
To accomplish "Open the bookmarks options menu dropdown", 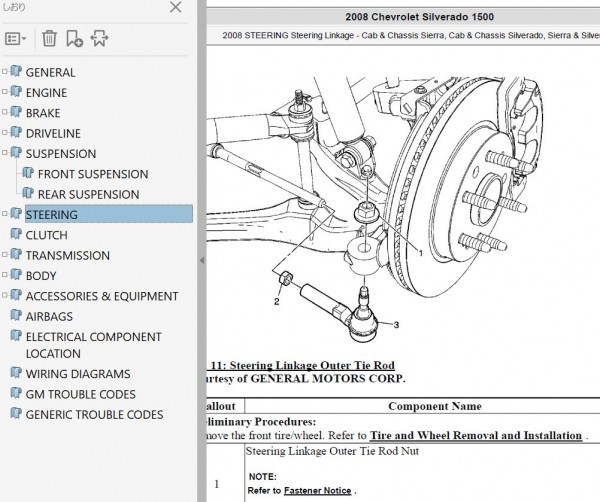I will [x=15, y=39].
